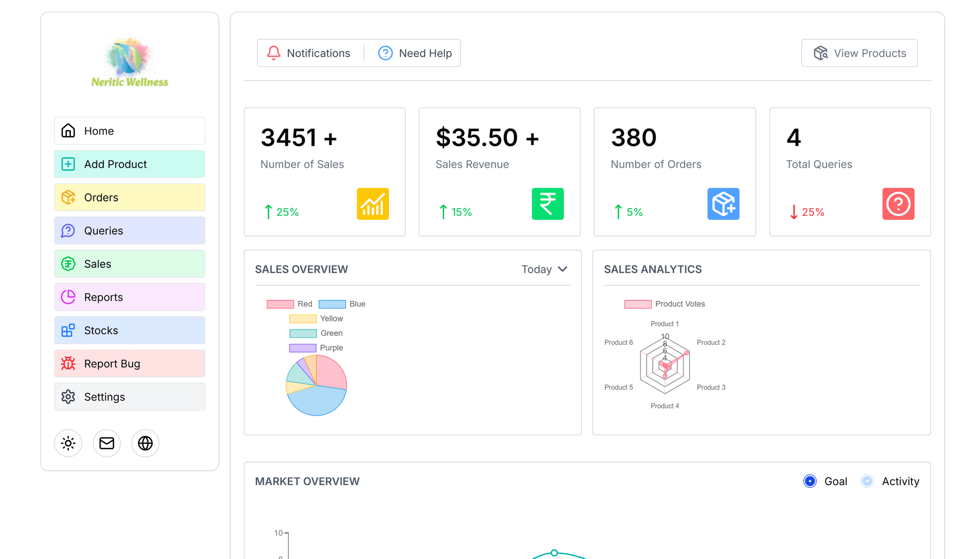This screenshot has height=559, width=980.
Task: Toggle the Yellow legend entry
Action: coord(316,319)
